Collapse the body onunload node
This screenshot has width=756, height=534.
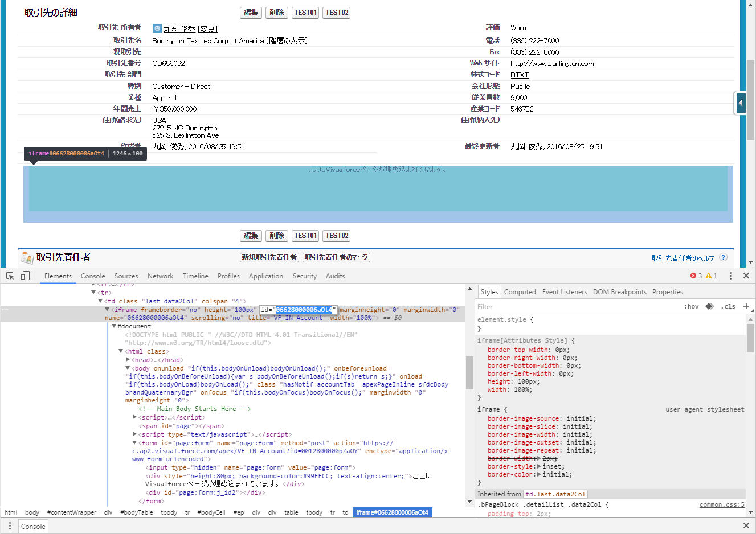pos(128,368)
